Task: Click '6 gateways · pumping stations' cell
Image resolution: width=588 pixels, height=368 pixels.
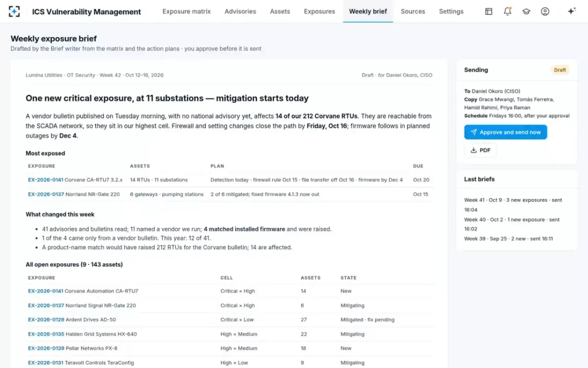Action: tap(167, 194)
